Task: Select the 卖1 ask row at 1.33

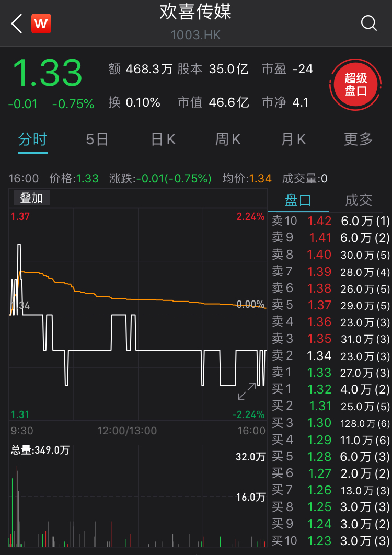Action: click(x=330, y=373)
